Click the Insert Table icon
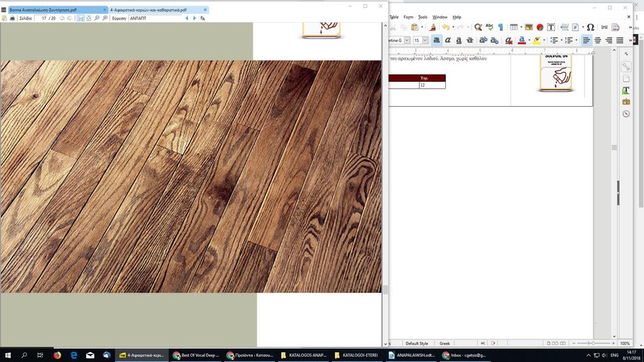Screen dimensions: 644x362 coord(513,27)
